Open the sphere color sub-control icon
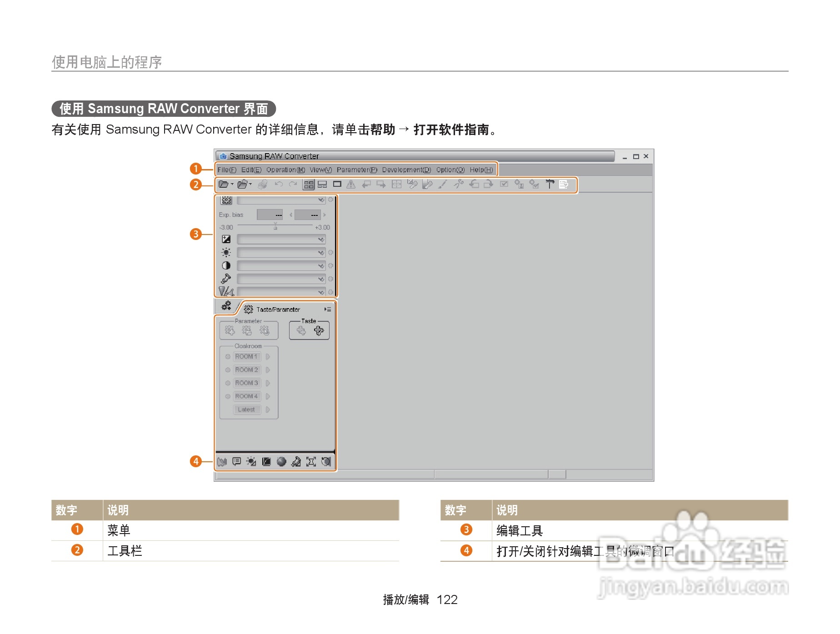The height and width of the screenshot is (634, 840). pos(282,462)
